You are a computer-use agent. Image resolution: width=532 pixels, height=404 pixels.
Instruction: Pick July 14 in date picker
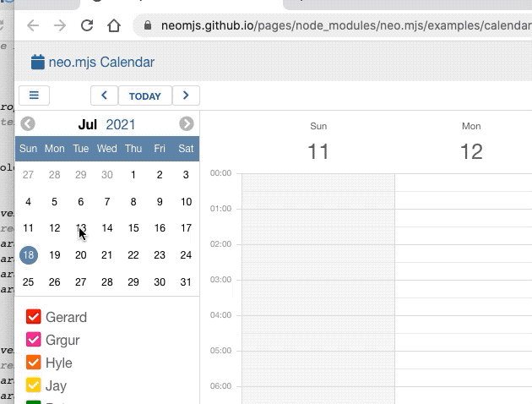click(x=107, y=228)
